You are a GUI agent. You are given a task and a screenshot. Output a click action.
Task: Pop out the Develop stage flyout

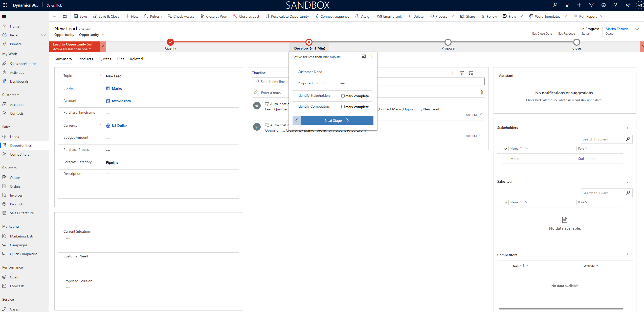pyautogui.click(x=364, y=56)
